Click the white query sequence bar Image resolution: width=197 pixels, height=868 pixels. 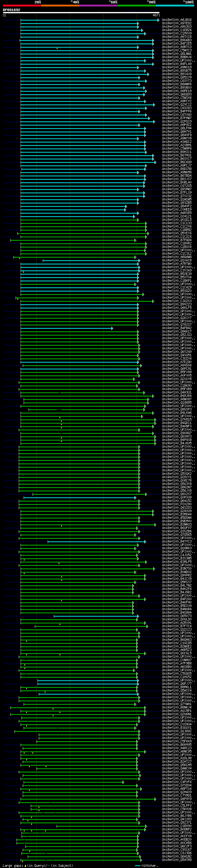point(81,13)
